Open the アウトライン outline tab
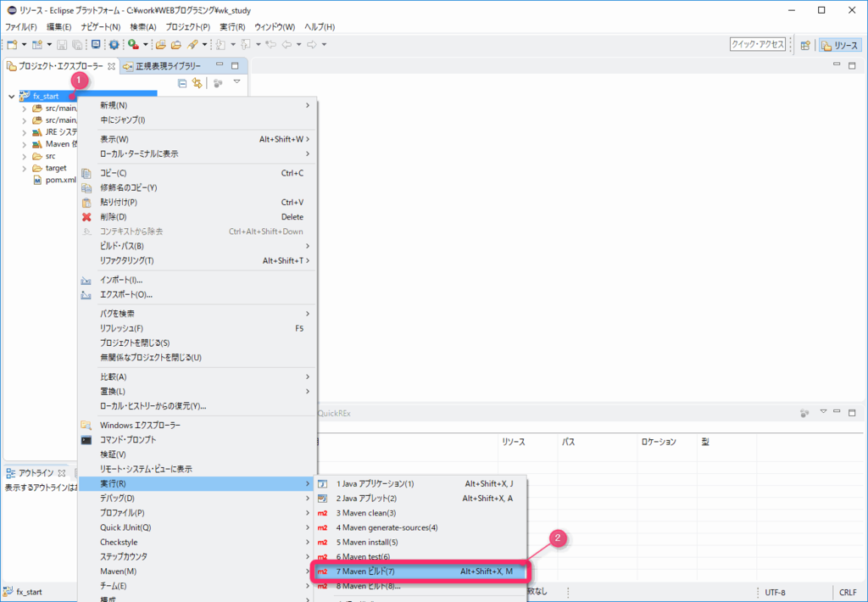The height and width of the screenshot is (602, 868). pyautogui.click(x=36, y=473)
